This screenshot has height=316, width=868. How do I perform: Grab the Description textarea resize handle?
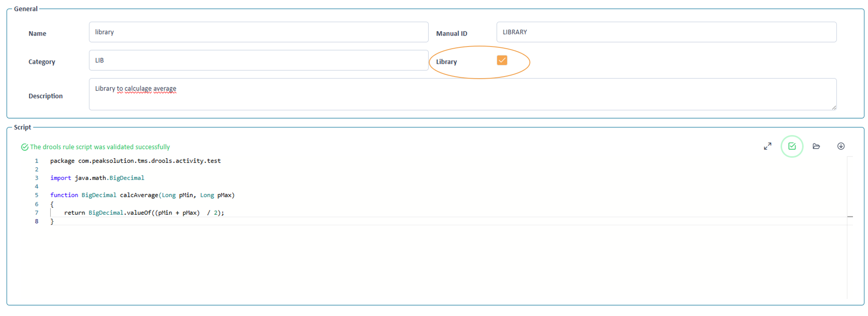(x=834, y=107)
